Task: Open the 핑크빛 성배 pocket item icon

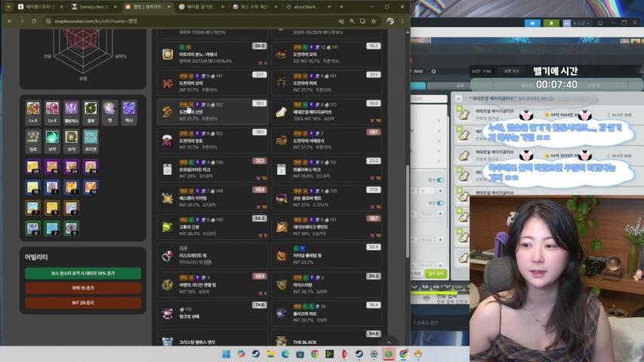Action: (x=167, y=314)
